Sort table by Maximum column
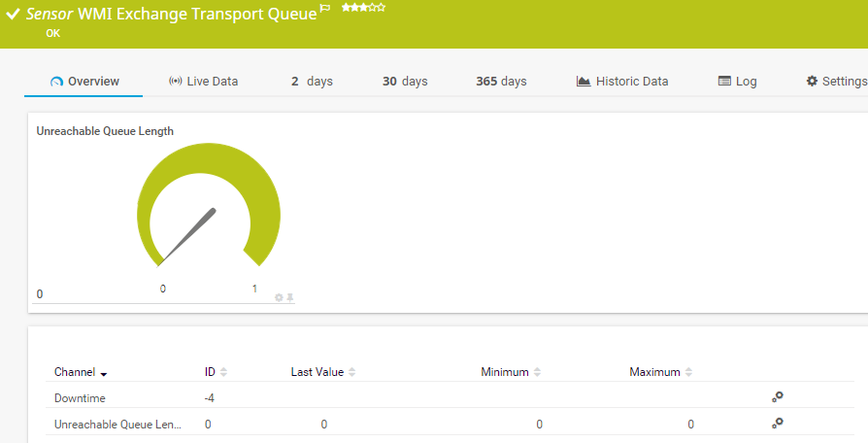868x443 pixels. [x=661, y=372]
